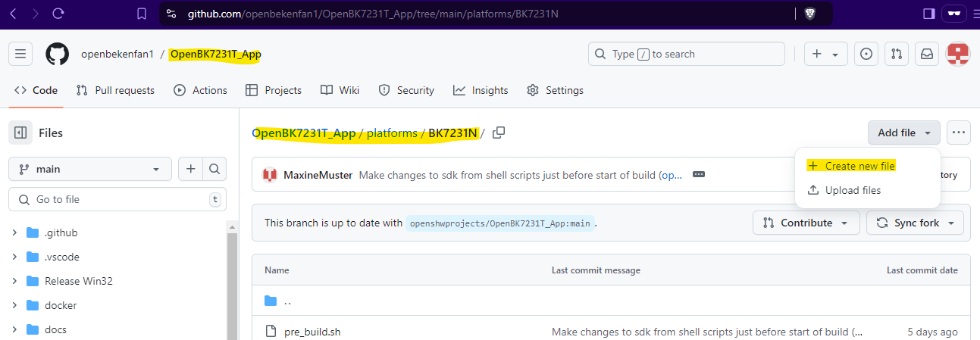This screenshot has width=980, height=340.
Task: Toggle browser sidebar panel icon
Action: pos(928,13)
